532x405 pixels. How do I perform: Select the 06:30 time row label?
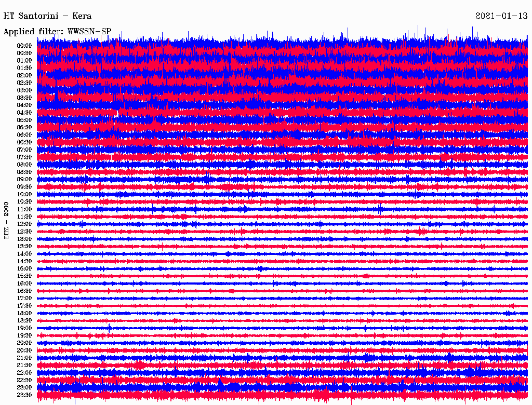(x=24, y=142)
